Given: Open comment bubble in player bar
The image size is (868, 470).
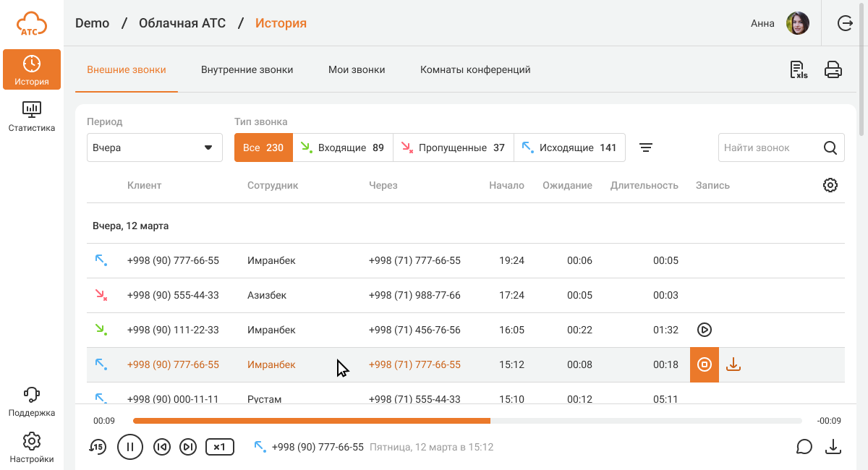Looking at the screenshot, I should [804, 447].
